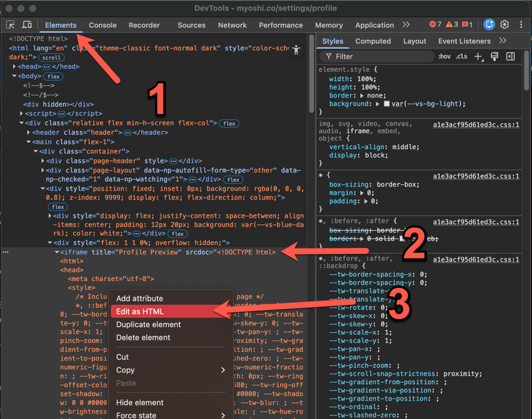The width and height of the screenshot is (532, 419).
Task: Open the DevTools three-dot menu
Action: point(521,24)
